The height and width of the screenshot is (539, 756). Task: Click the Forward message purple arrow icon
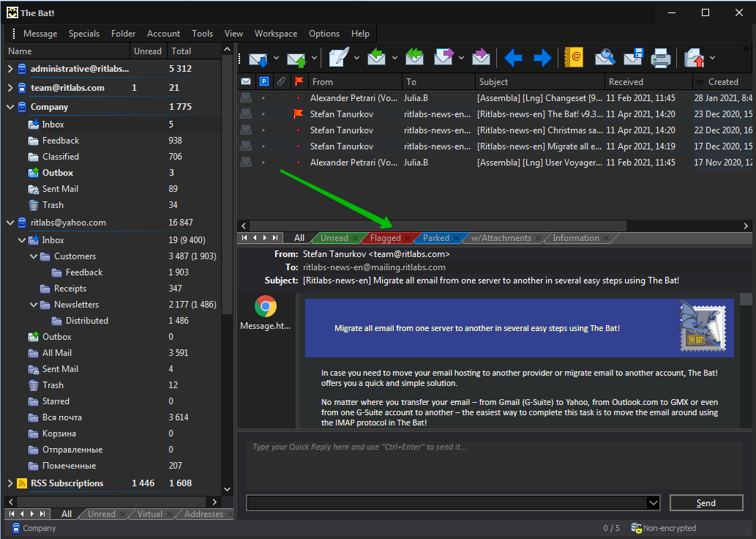[x=444, y=57]
